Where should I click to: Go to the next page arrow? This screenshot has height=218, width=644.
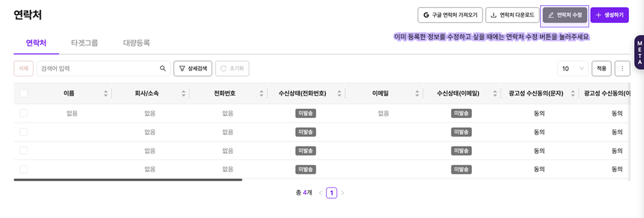tap(343, 193)
